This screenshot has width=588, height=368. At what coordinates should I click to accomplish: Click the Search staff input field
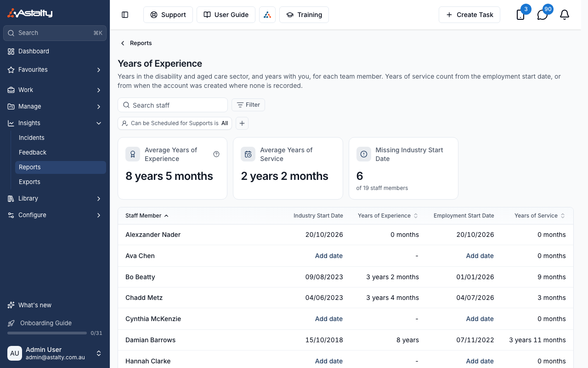pos(173,105)
